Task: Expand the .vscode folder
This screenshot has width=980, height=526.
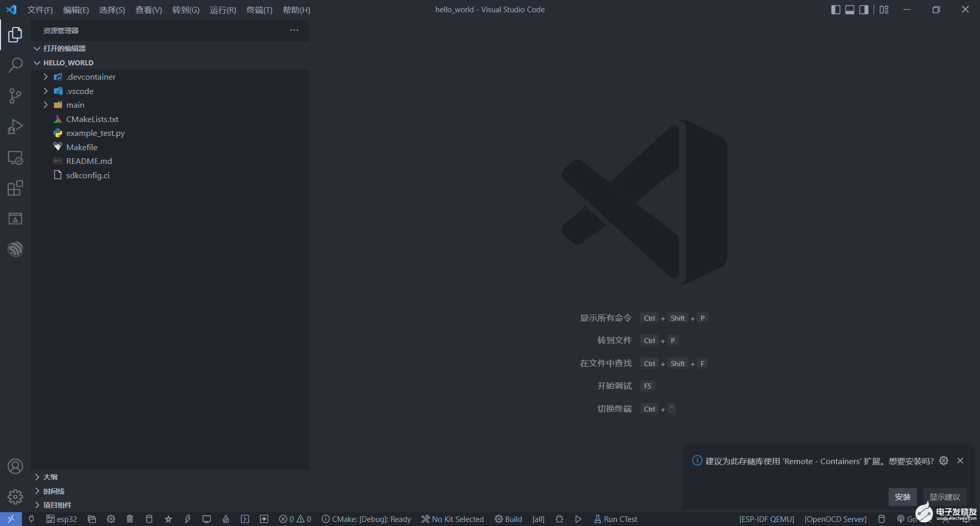Action: tap(169, 91)
